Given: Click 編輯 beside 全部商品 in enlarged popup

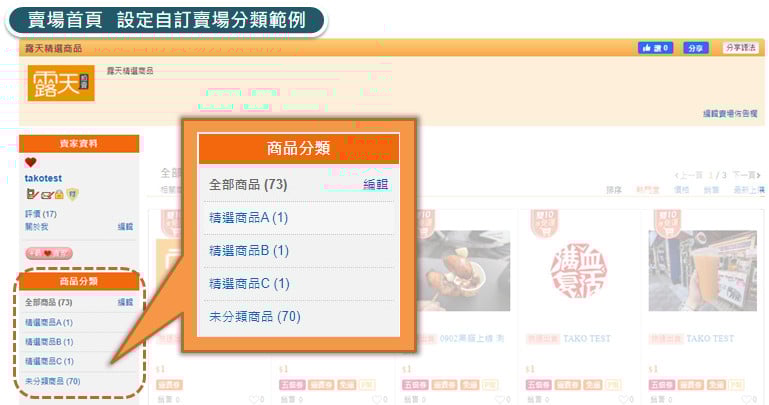Looking at the screenshot, I should 375,184.
